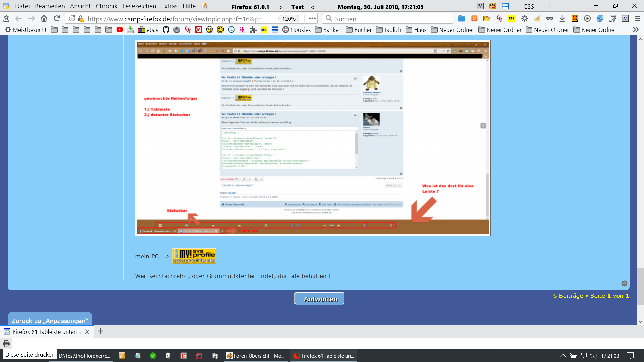Click the private browsing mask icon
The width and height of the screenshot is (644, 362).
[550, 19]
